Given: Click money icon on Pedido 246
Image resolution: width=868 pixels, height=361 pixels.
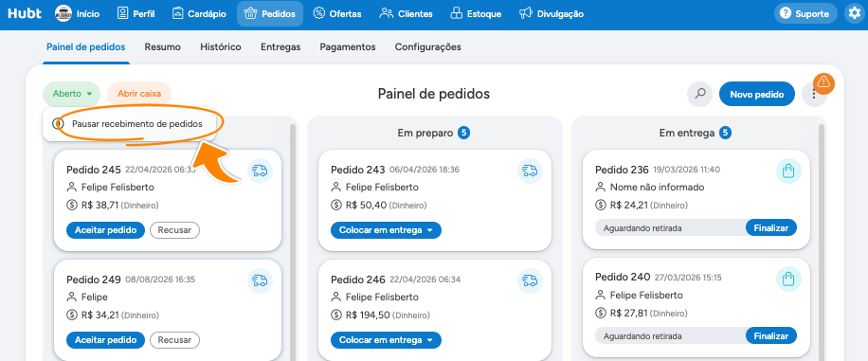Looking at the screenshot, I should (x=336, y=315).
